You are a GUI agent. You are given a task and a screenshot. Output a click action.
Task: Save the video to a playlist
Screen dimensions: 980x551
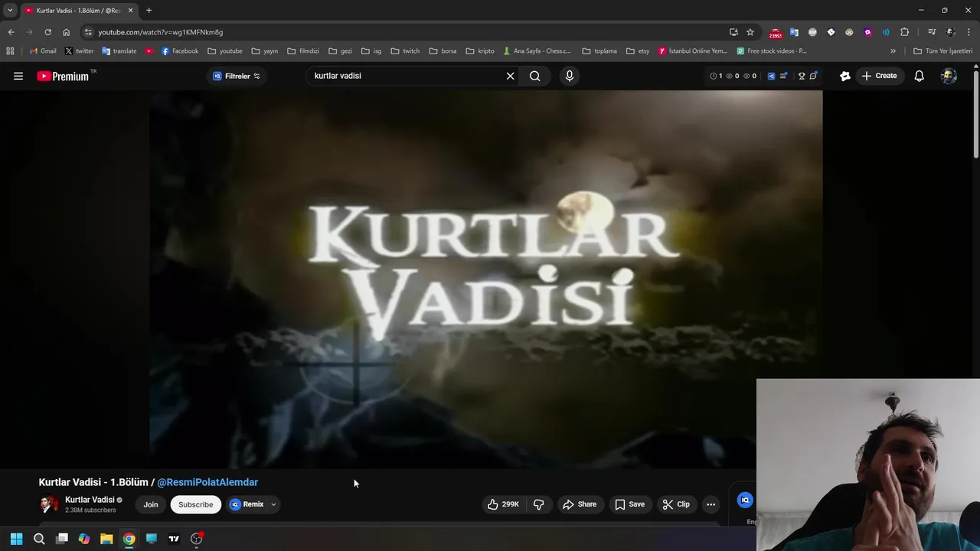[629, 504]
